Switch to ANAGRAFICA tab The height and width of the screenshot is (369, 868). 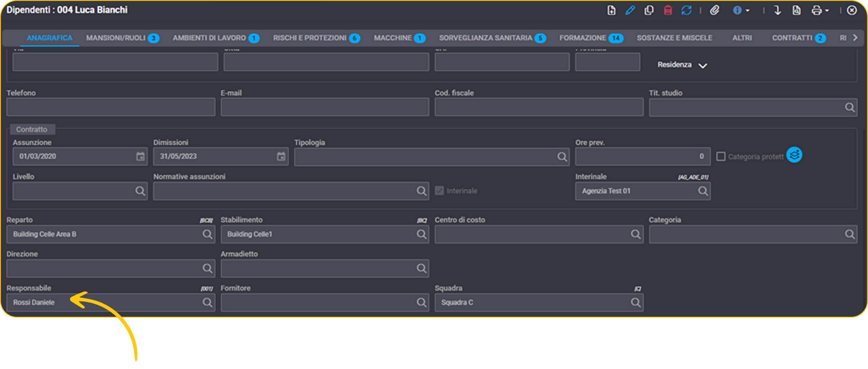[x=50, y=38]
